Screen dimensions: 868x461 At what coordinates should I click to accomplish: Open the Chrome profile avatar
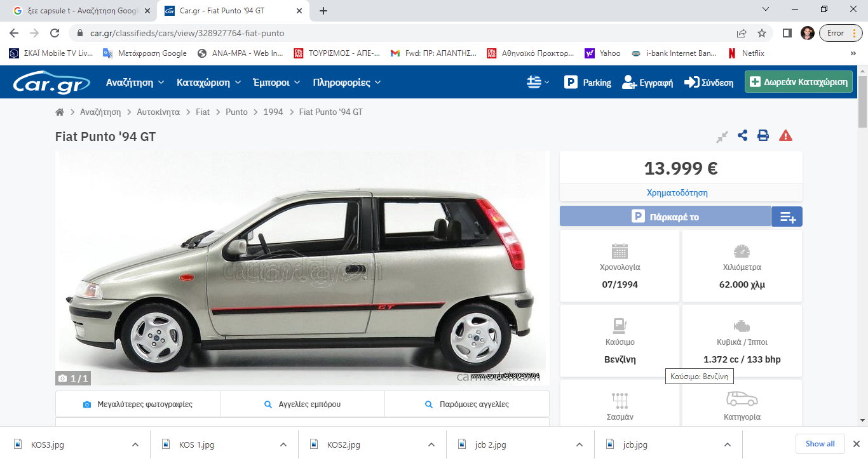coord(807,33)
